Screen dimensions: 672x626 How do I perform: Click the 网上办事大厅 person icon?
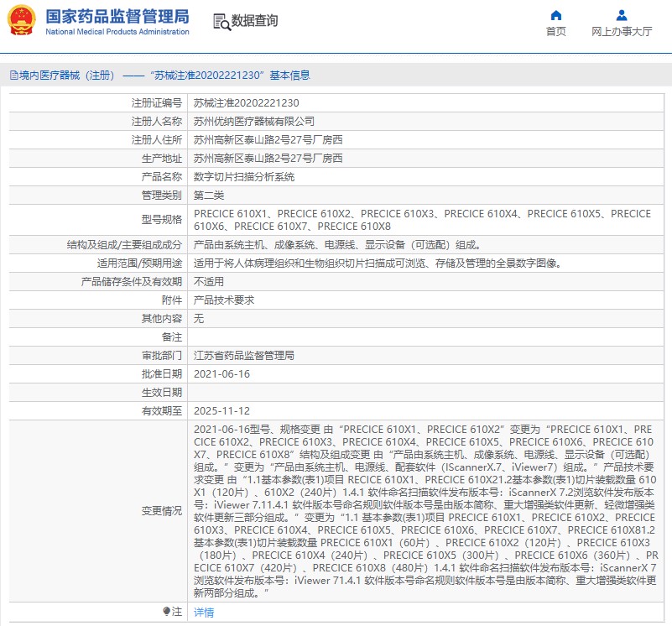[x=621, y=15]
